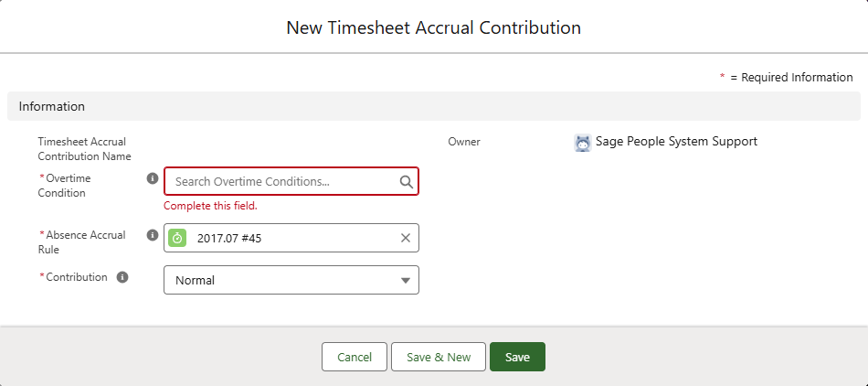This screenshot has height=386, width=868.
Task: Click the 'Complete this field.' error message
Action: 210,206
